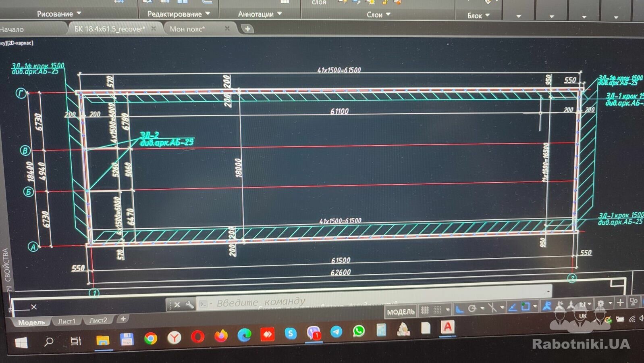
Task: Add a new layout with plus tab
Action: pyautogui.click(x=123, y=319)
